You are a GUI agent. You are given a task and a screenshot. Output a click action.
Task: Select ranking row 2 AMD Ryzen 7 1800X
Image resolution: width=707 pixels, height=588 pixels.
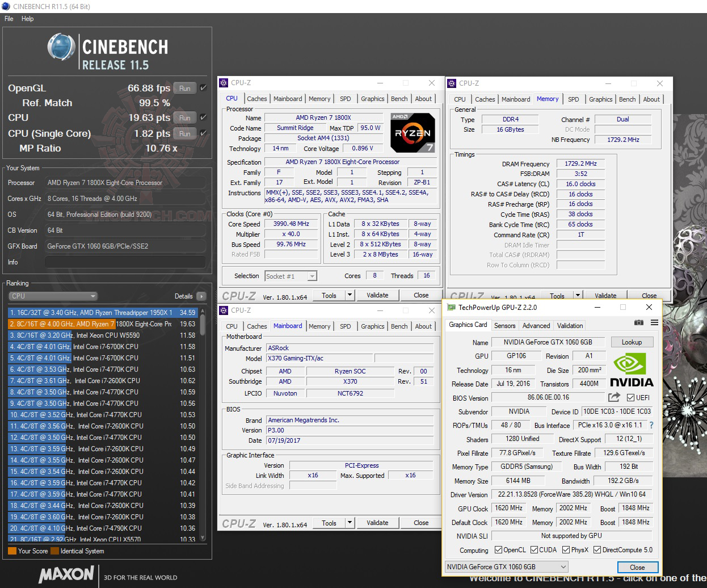[x=103, y=324]
